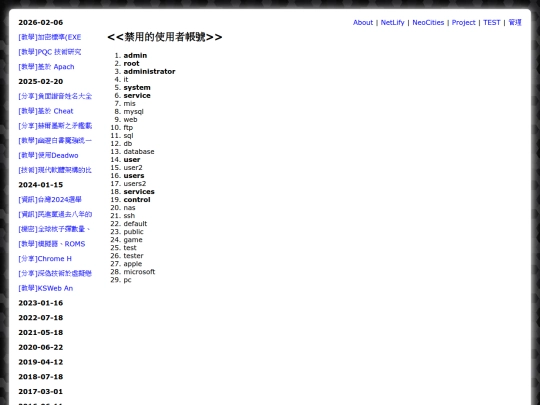
Task: Collapse the 2024-01-15 date section
Action: point(41,185)
